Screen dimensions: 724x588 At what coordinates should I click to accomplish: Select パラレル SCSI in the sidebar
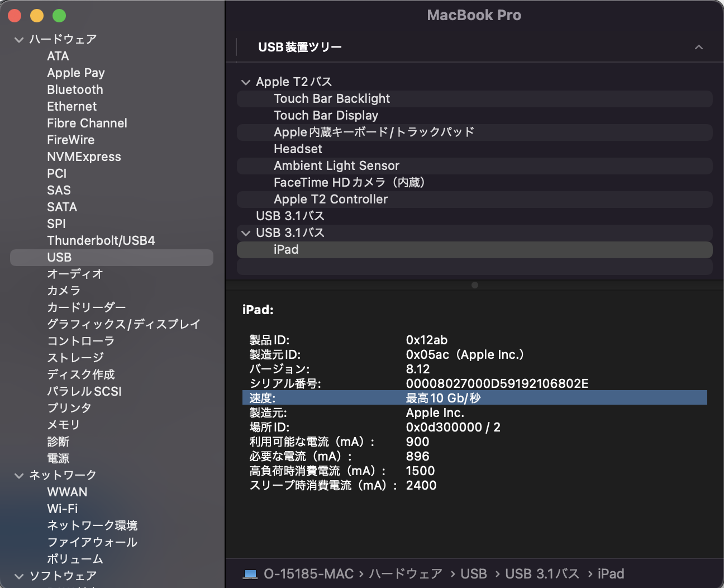(x=84, y=391)
